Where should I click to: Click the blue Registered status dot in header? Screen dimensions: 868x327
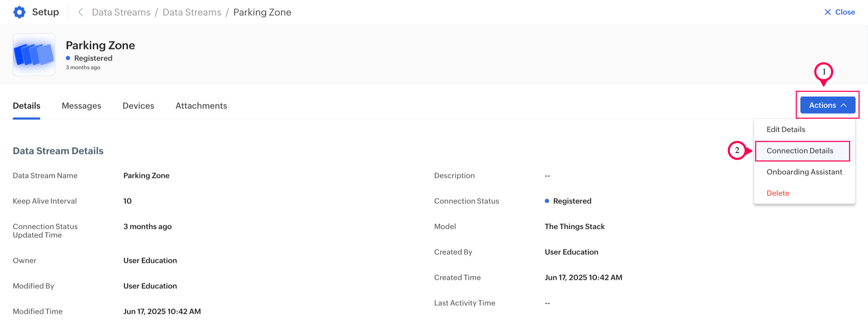[68, 58]
